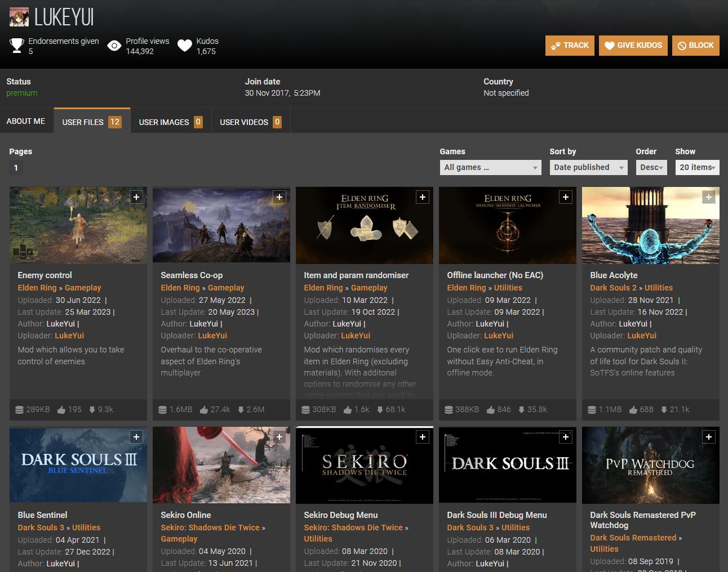
Task: Open the Enemy control thumbnail image
Action: pos(78,225)
